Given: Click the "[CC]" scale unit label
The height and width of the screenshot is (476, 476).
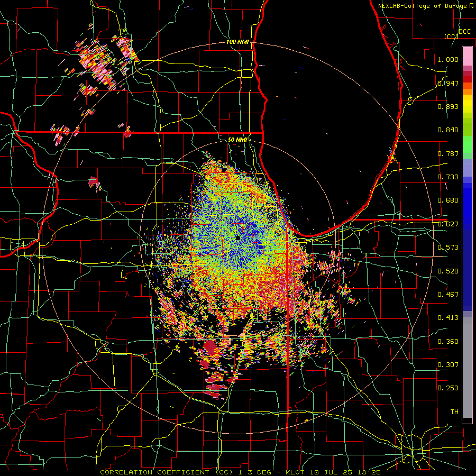Looking at the screenshot, I should [451, 36].
